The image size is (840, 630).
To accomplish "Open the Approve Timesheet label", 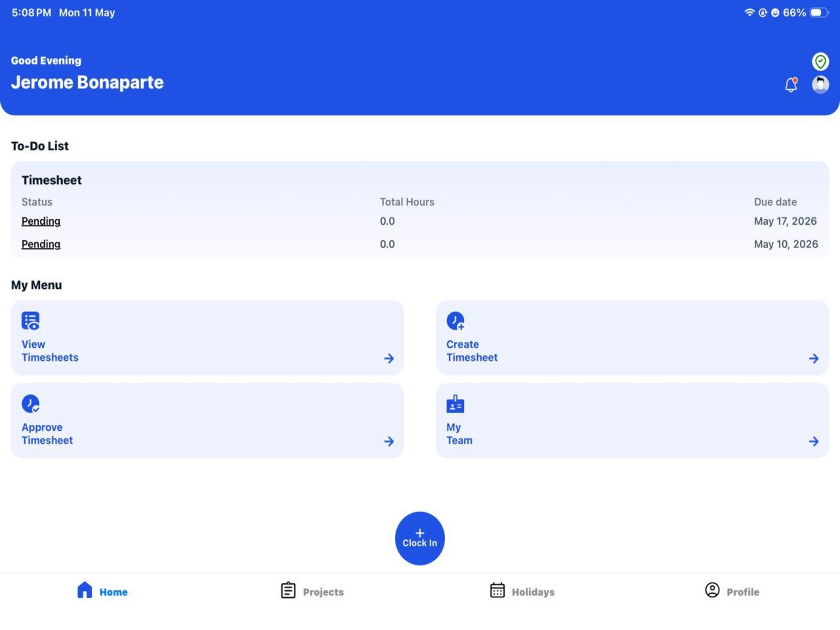I will coord(47,434).
